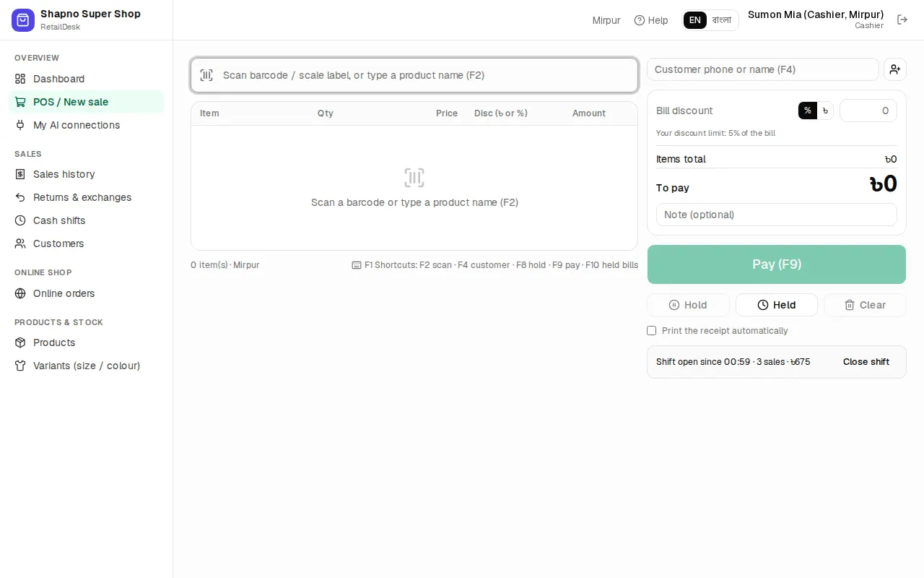Go to My AI connections
The width and height of the screenshot is (924, 578).
87,125
